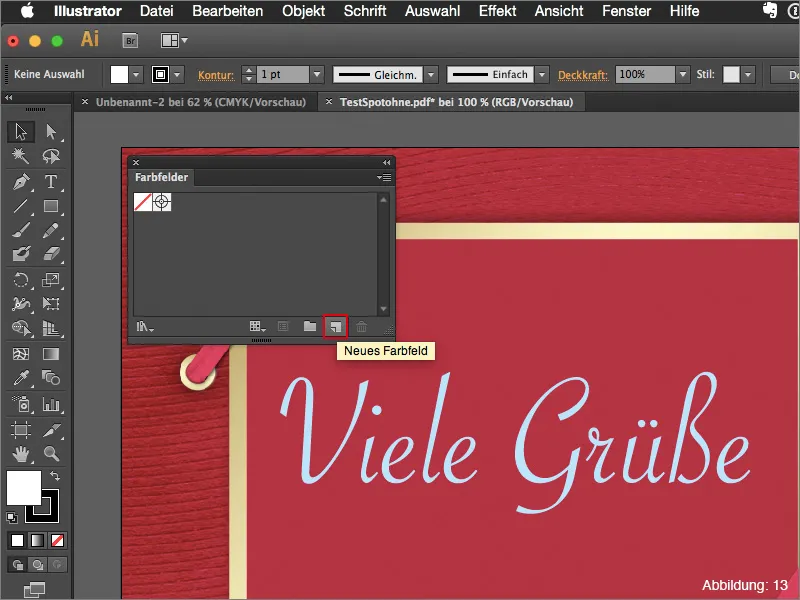This screenshot has height=600, width=800.
Task: Open the Stil graphic style dropdown
Action: click(x=748, y=74)
